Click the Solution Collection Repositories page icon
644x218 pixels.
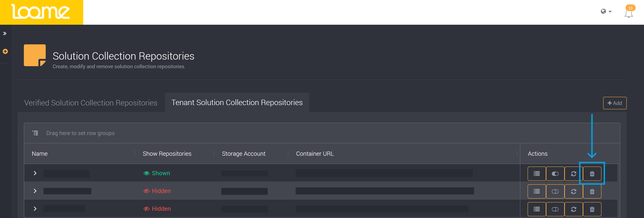click(x=35, y=55)
